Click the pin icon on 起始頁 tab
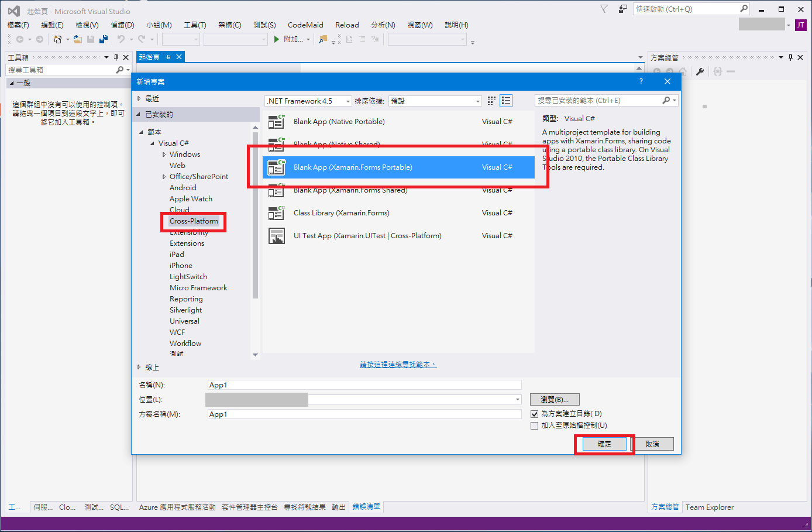This screenshot has height=532, width=812. 168,57
